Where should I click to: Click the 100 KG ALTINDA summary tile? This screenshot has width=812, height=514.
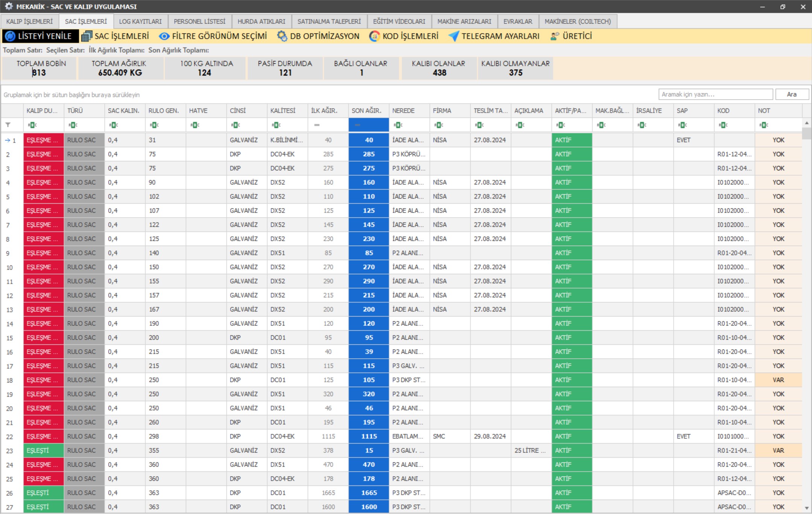coord(206,68)
